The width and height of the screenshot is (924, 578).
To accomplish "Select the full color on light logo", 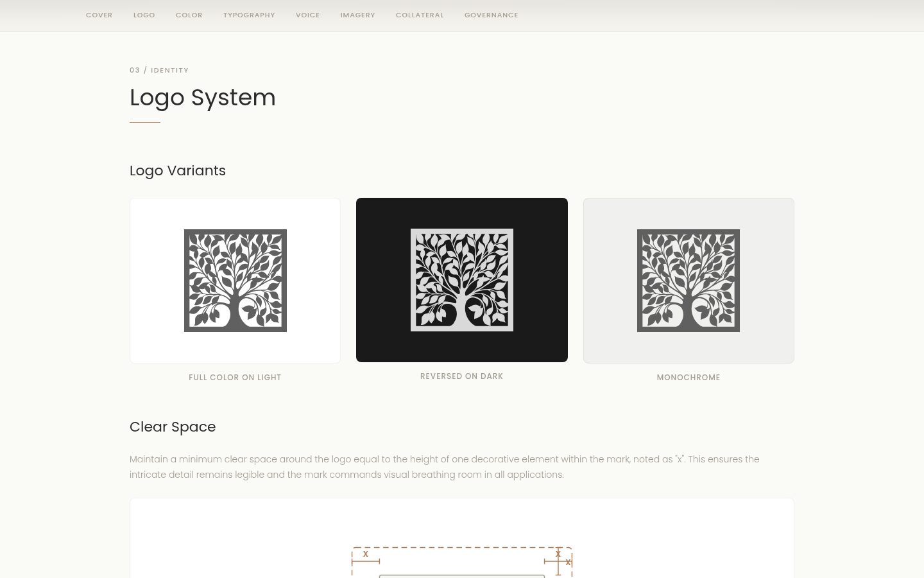I will (235, 281).
